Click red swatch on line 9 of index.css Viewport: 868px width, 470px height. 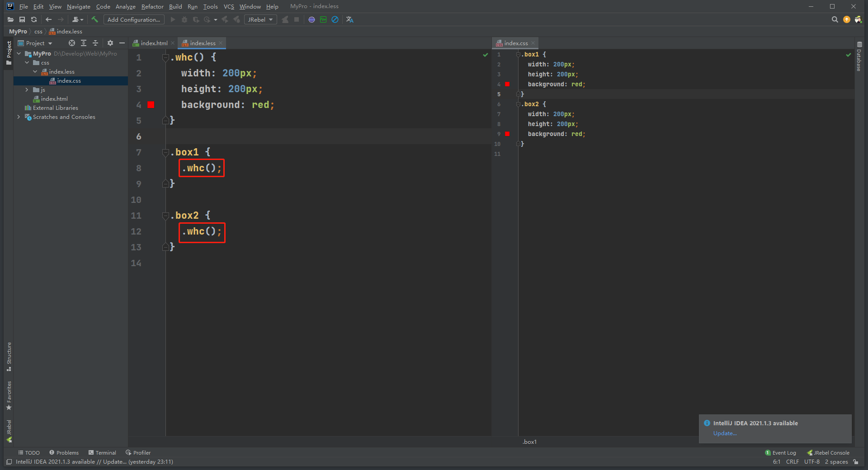click(507, 134)
